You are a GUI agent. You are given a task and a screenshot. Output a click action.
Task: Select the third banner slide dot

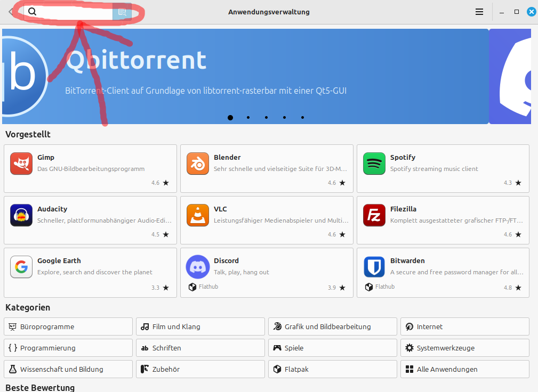(266, 118)
